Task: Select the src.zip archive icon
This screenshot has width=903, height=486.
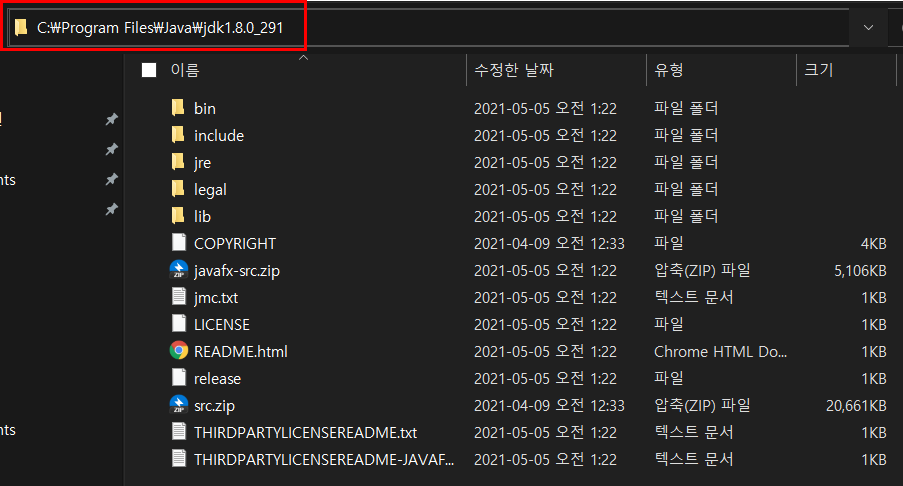Action: [179, 405]
